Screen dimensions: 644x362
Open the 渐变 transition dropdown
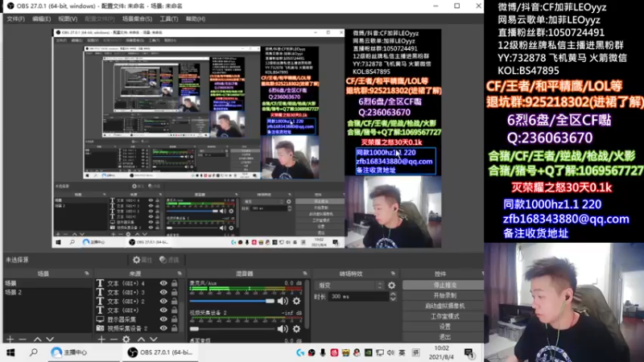pyautogui.click(x=349, y=285)
